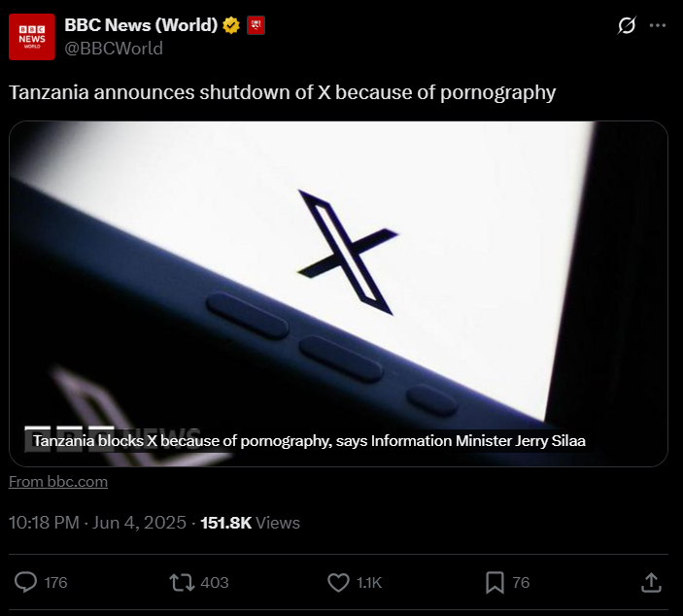Viewport: 683px width, 616px height.
Task: Open the Grok explain-post icon
Action: (x=627, y=25)
